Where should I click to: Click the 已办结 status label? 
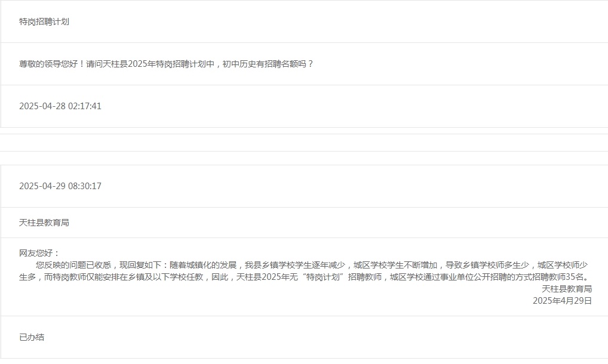(x=32, y=337)
